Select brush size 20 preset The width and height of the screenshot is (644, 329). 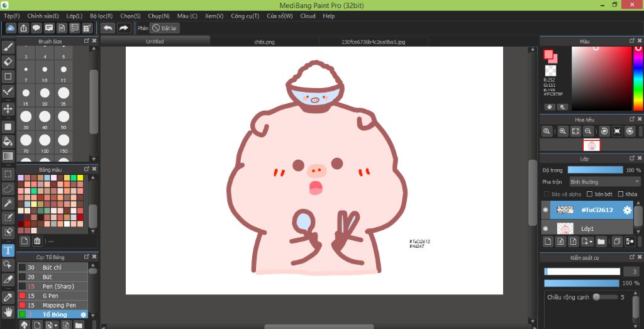tap(45, 95)
